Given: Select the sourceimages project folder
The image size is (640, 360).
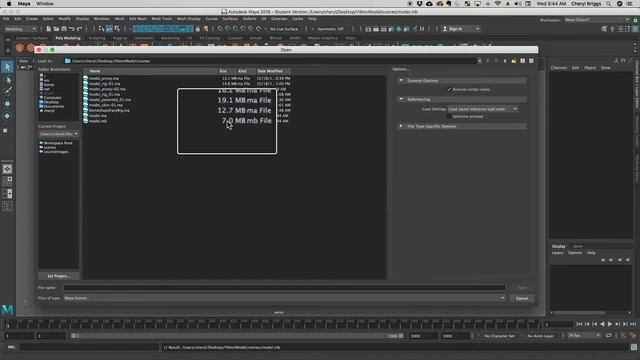Looking at the screenshot, I should tap(56, 152).
